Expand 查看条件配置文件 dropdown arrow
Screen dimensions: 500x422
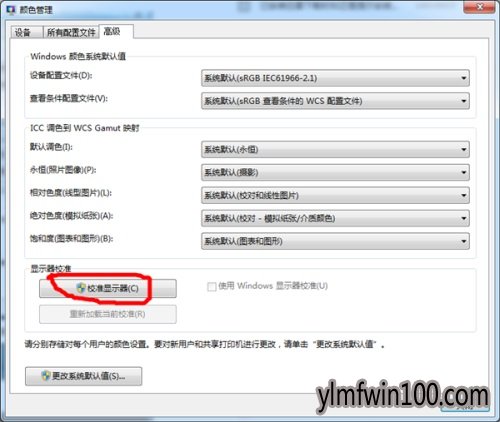tap(463, 101)
